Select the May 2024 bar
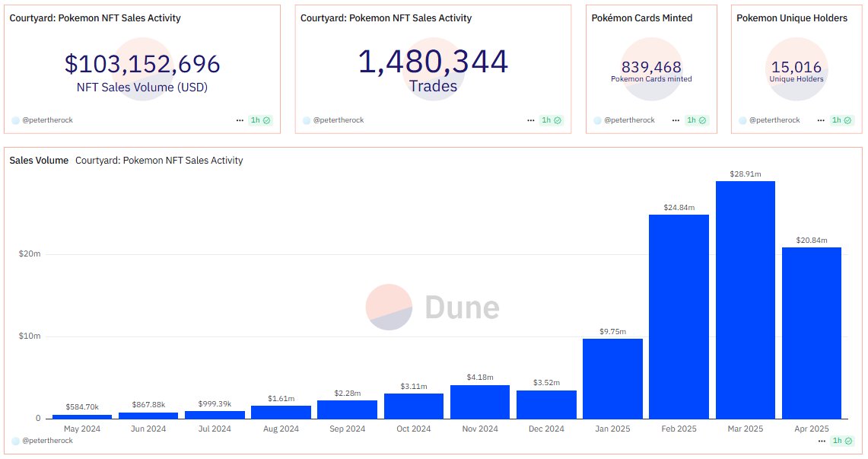The height and width of the screenshot is (459, 868). (82, 417)
